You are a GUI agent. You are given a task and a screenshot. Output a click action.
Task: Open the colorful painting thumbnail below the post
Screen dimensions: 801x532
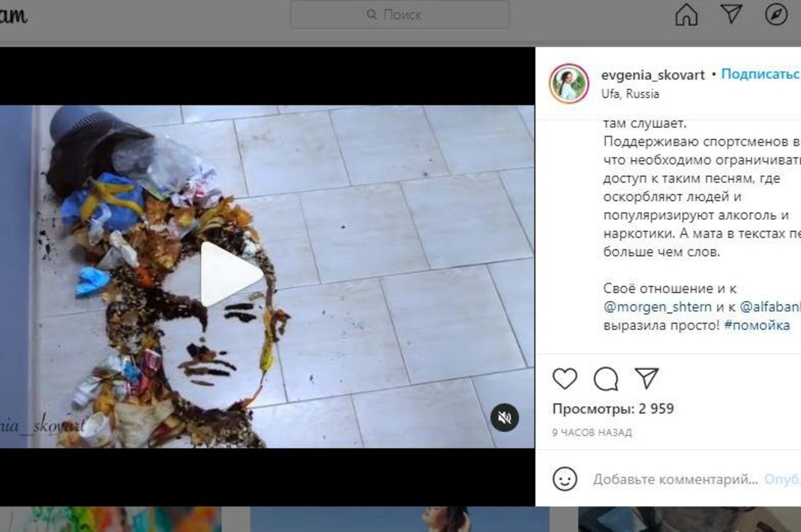(111, 519)
